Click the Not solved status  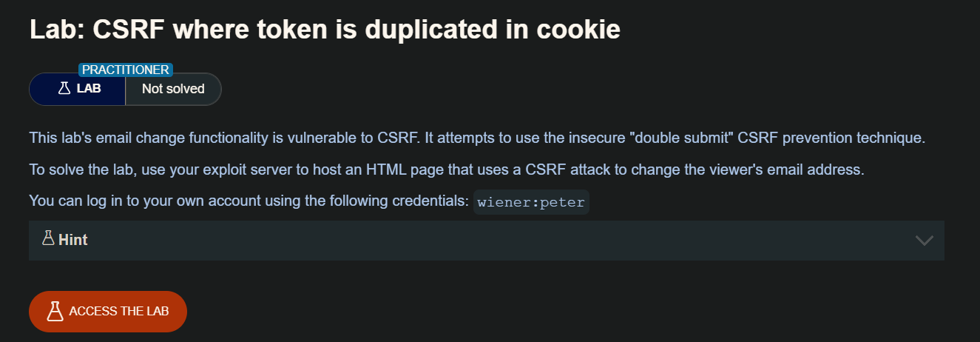coord(173,89)
